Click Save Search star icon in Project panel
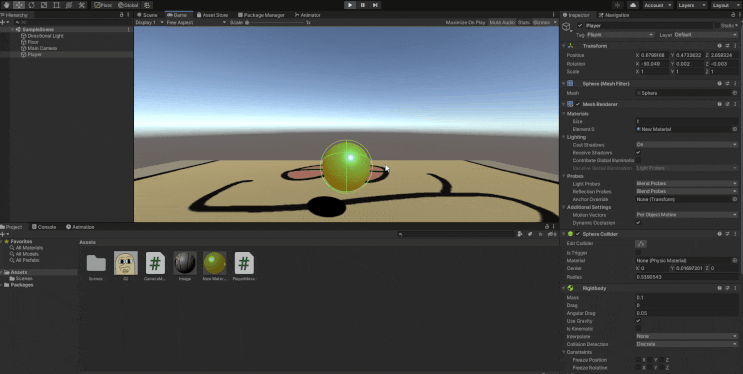 point(540,234)
